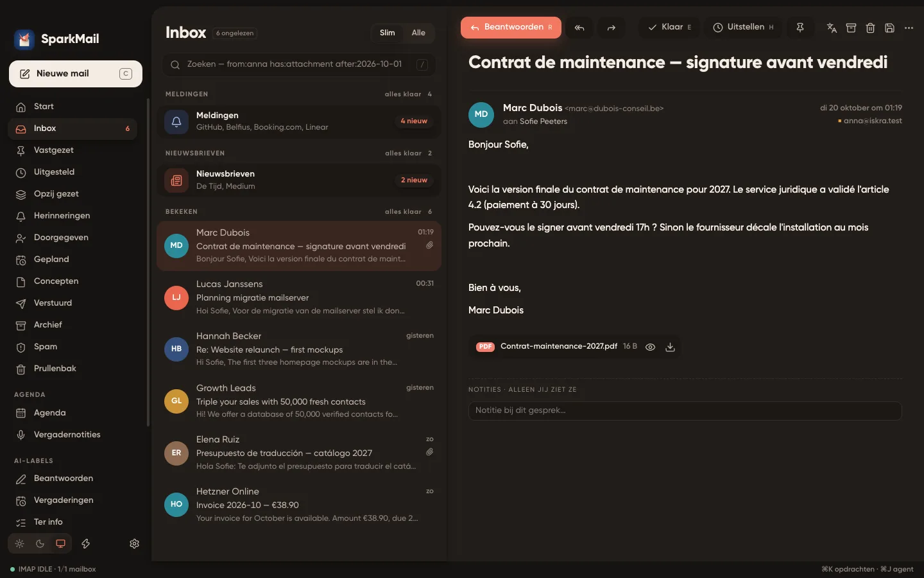Screen dimensions: 924x578
Task: Switch to the Alle inbox view
Action: pos(418,33)
